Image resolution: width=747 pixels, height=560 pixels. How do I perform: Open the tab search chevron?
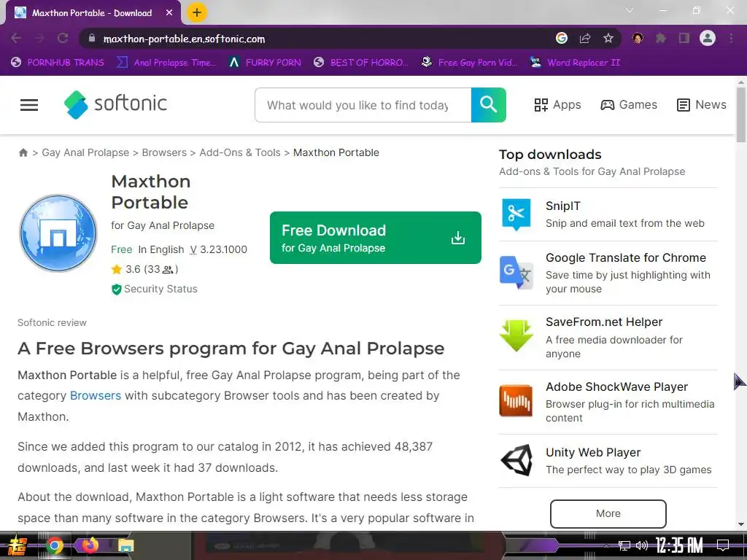630,10
